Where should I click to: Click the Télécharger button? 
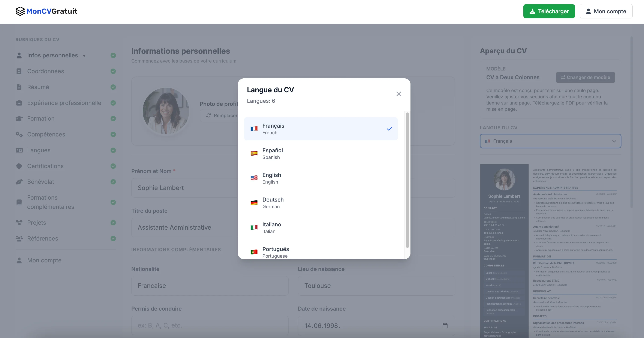tap(549, 11)
